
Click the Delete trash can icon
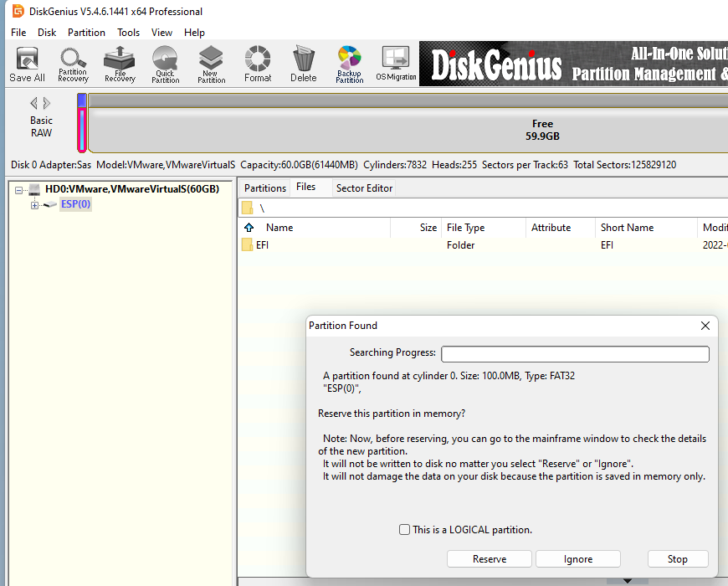pos(304,64)
